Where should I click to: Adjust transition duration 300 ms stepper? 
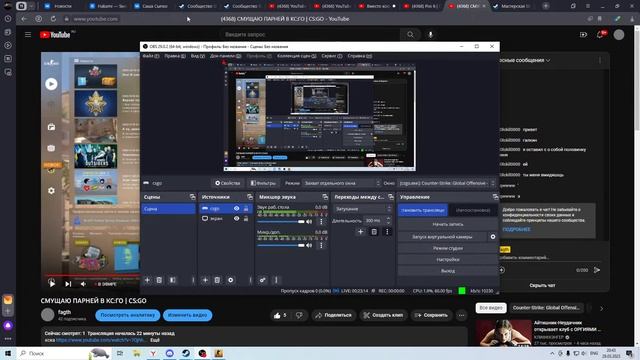[x=388, y=220]
